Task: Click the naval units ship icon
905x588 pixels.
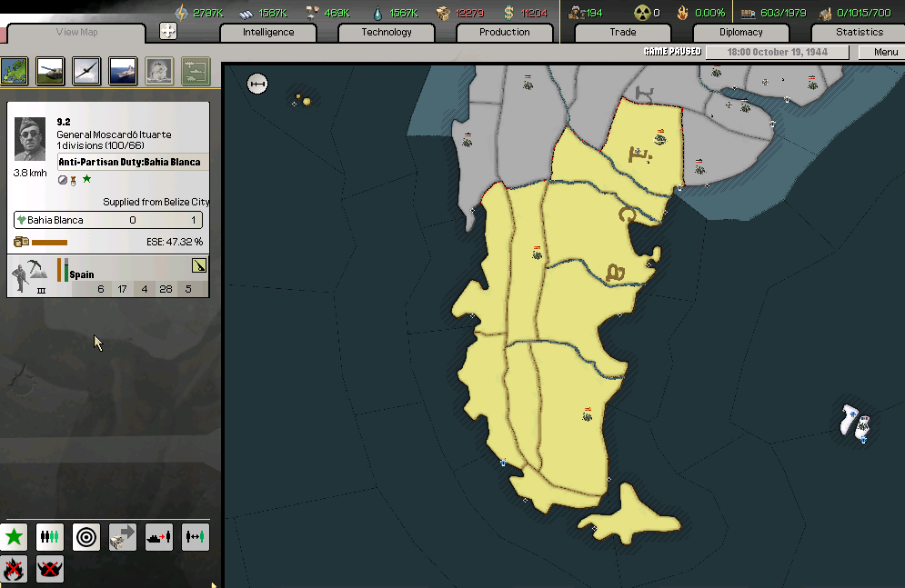Action: coord(123,70)
